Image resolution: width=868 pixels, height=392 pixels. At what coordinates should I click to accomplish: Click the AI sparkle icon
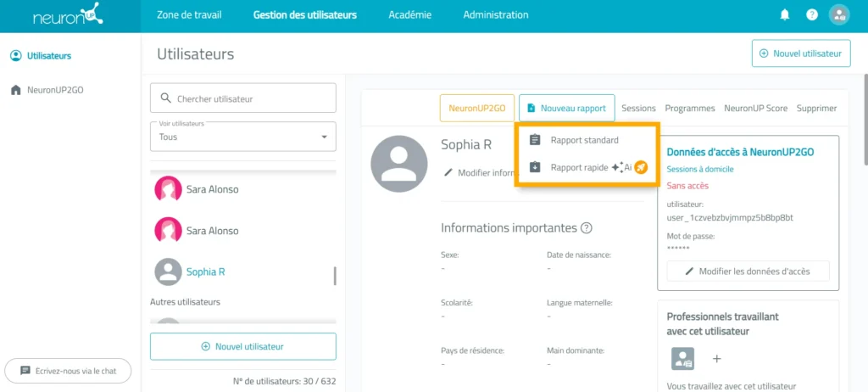617,167
